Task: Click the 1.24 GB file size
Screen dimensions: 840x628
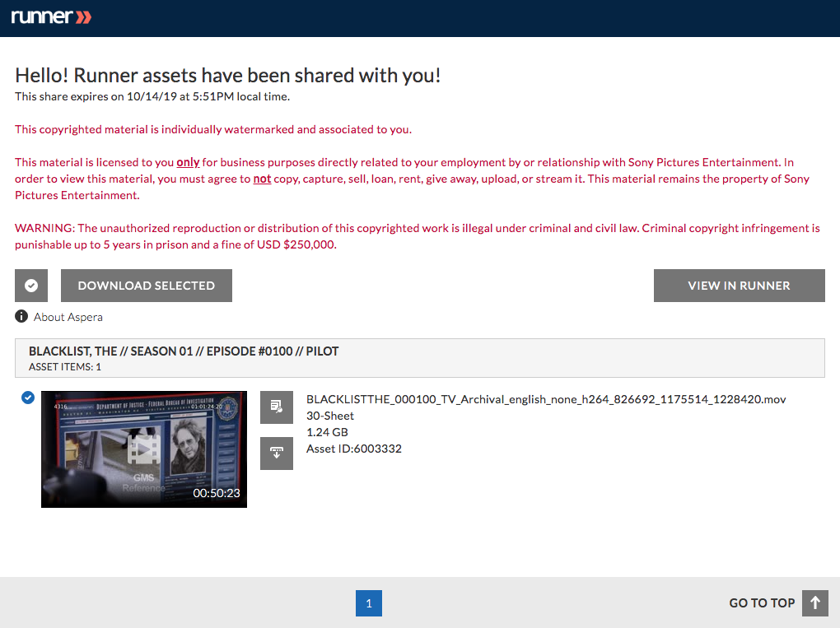Action: point(327,432)
